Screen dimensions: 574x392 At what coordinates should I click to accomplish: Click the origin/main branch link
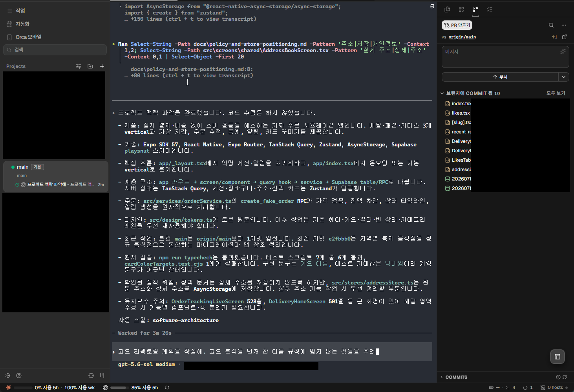point(462,37)
